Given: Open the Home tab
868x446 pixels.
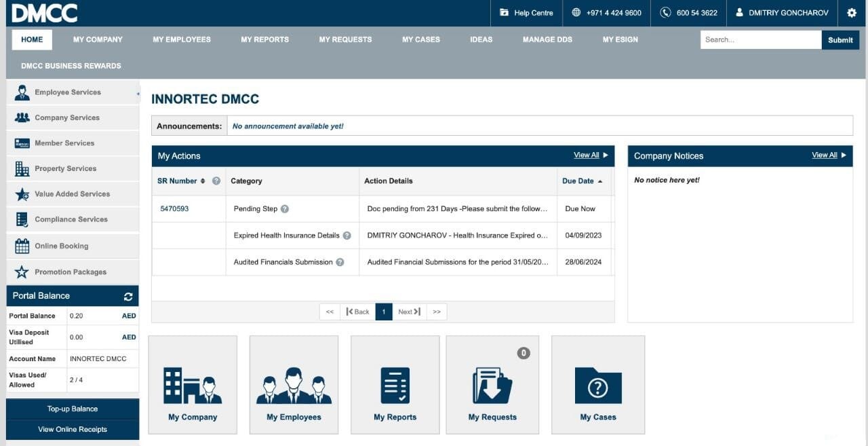Looking at the screenshot, I should click(32, 39).
